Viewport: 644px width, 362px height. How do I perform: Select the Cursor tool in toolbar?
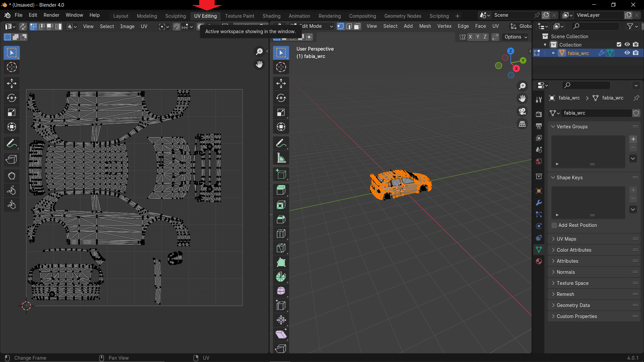click(x=12, y=67)
